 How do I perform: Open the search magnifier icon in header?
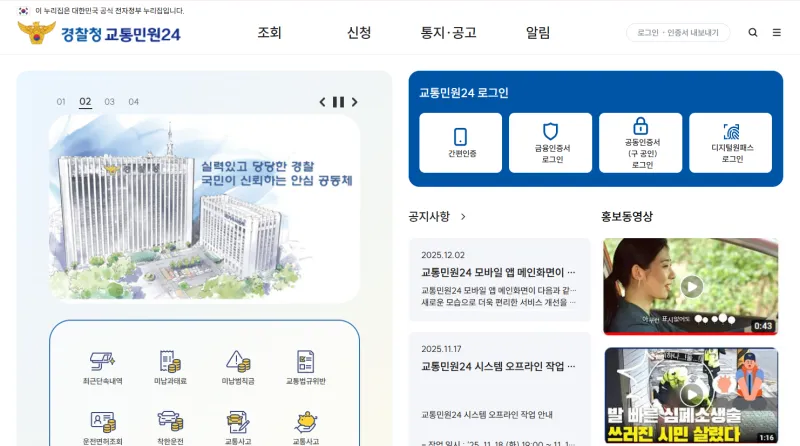(x=753, y=33)
